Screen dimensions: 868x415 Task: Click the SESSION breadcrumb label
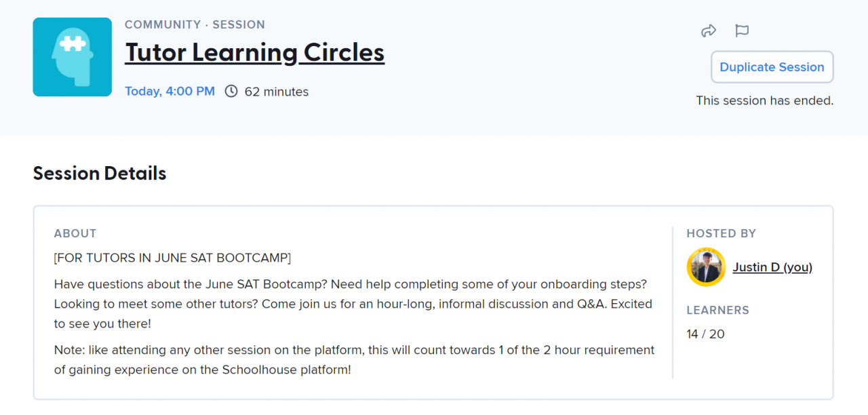coord(239,24)
